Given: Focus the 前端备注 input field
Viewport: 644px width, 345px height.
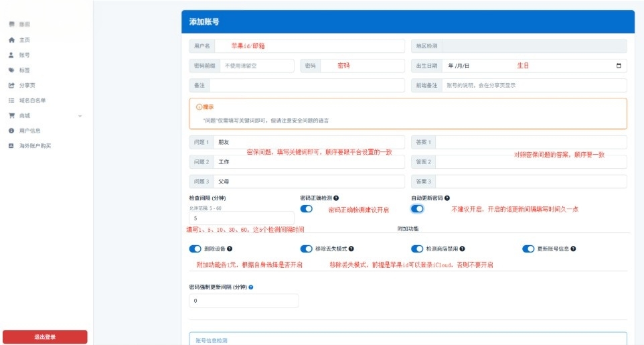Looking at the screenshot, I should click(534, 86).
